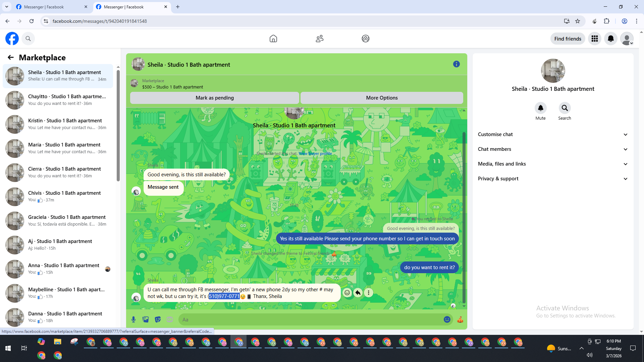Viewport: 644px width, 362px height.
Task: Open More Options for the listing
Action: point(382,98)
